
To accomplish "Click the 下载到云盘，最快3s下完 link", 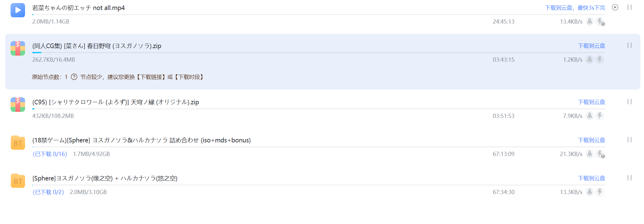I will (575, 8).
